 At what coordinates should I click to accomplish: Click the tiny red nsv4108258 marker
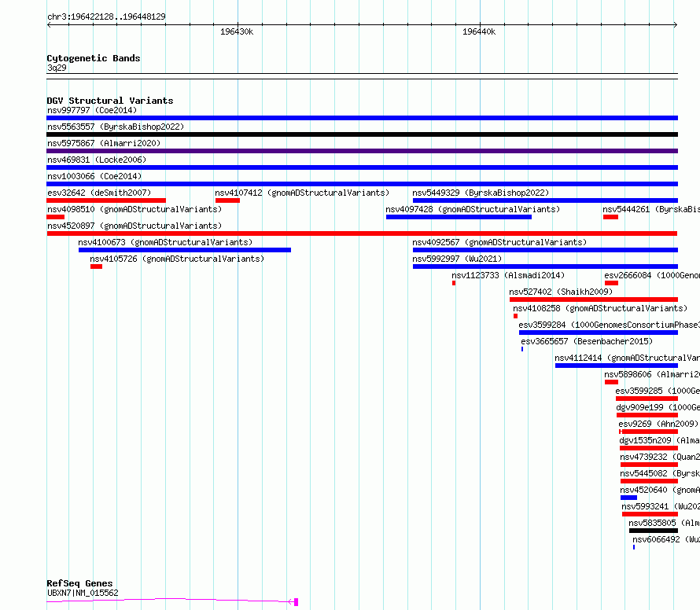516,316
